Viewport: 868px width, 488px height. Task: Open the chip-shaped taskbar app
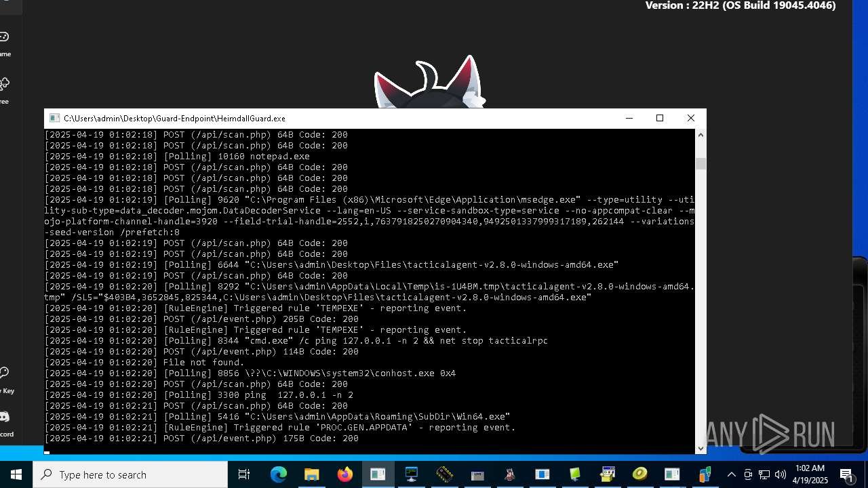[444, 474]
